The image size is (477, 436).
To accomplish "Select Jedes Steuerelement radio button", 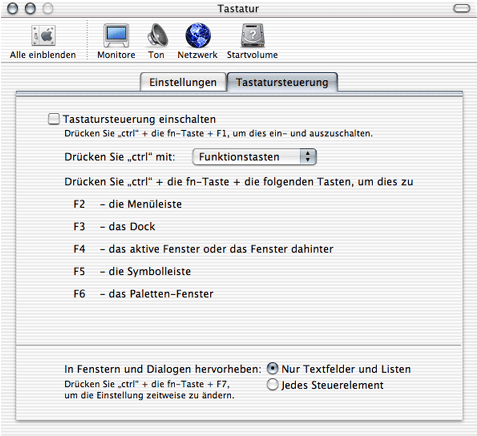I will (x=272, y=385).
